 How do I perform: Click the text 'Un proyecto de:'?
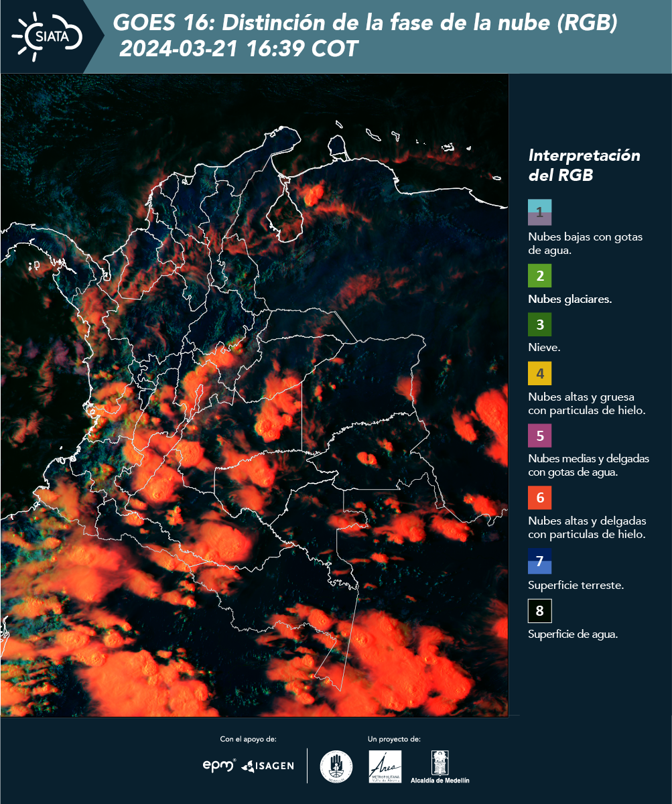394,739
